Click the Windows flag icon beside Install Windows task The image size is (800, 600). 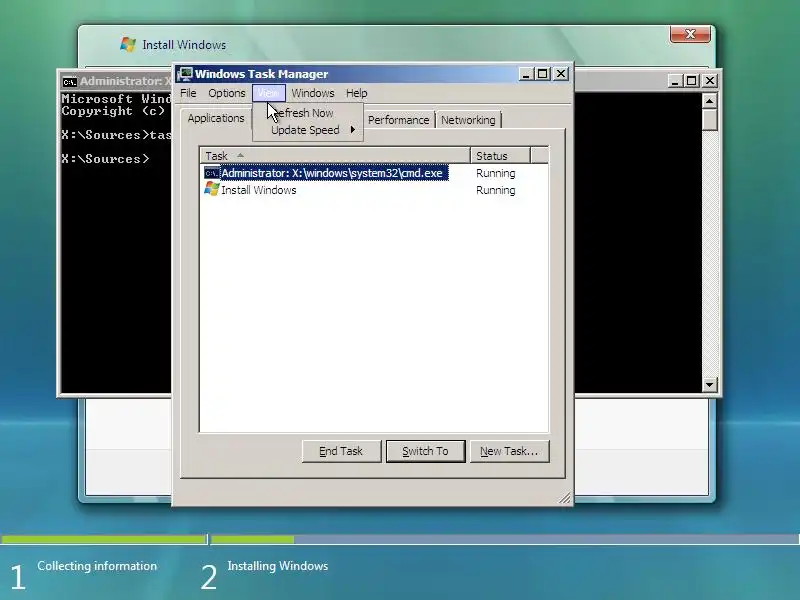(211, 189)
